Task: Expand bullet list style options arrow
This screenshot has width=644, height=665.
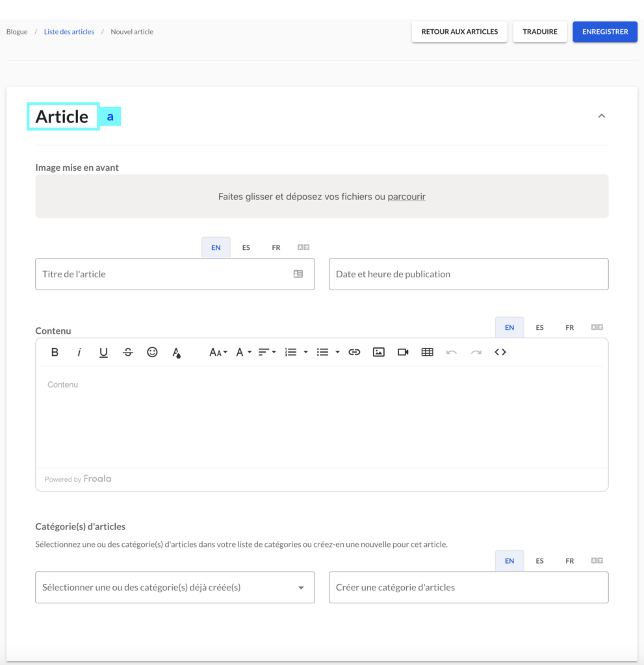Action: (337, 352)
